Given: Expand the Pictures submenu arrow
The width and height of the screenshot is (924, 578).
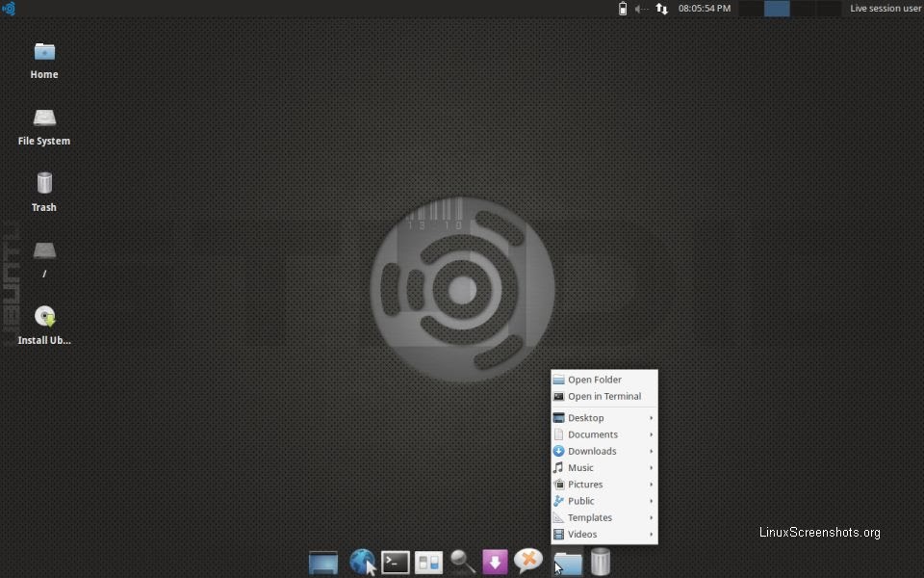Looking at the screenshot, I should point(652,485).
